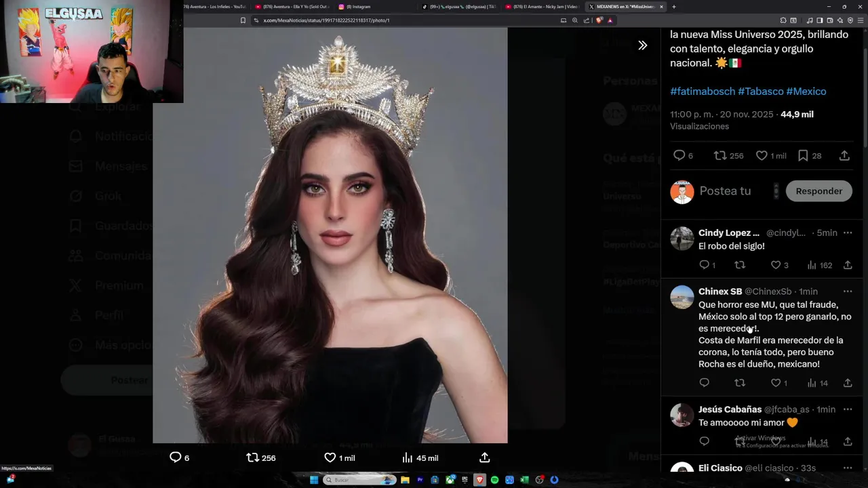Open more options on Jesús Cabañas's reply
Image resolution: width=868 pixels, height=488 pixels.
848,409
